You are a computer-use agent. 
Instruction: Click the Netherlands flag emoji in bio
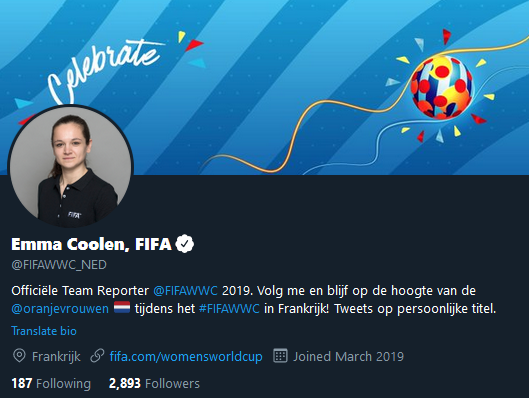click(122, 308)
